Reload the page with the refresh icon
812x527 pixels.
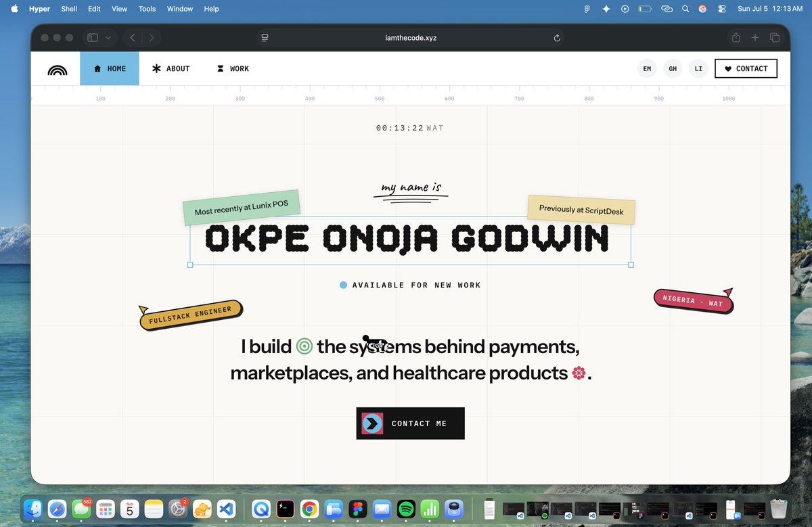tap(557, 38)
